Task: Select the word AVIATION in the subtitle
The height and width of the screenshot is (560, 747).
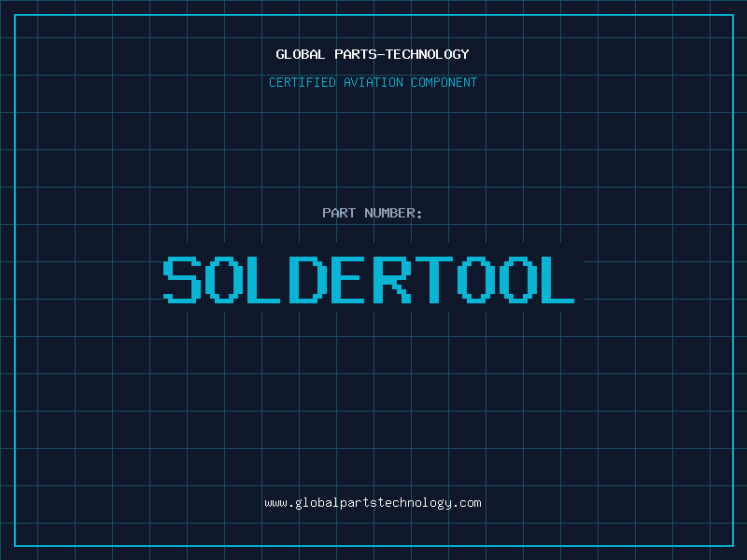Action: coord(372,82)
